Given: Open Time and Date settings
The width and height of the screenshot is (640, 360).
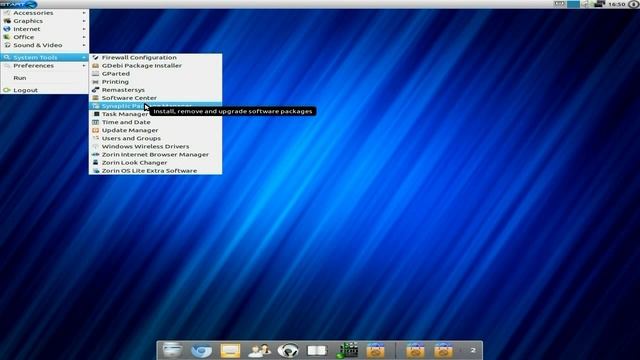Looking at the screenshot, I should click(156, 122).
